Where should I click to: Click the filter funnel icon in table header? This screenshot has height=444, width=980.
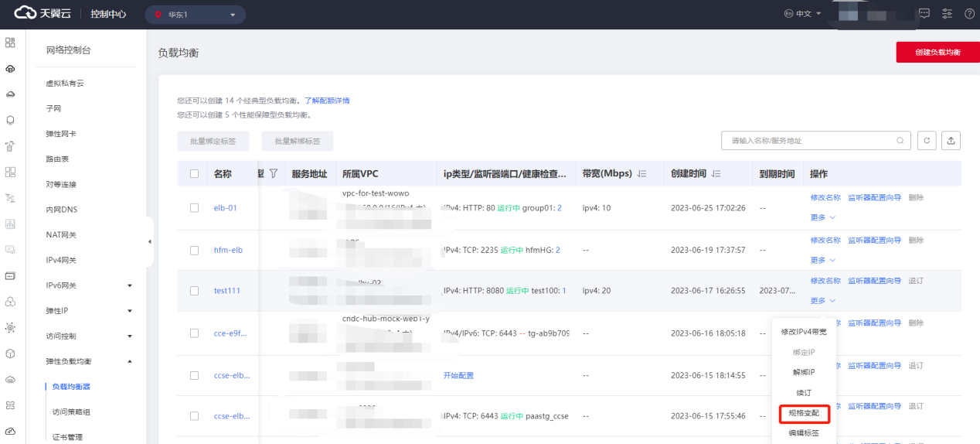pos(273,174)
